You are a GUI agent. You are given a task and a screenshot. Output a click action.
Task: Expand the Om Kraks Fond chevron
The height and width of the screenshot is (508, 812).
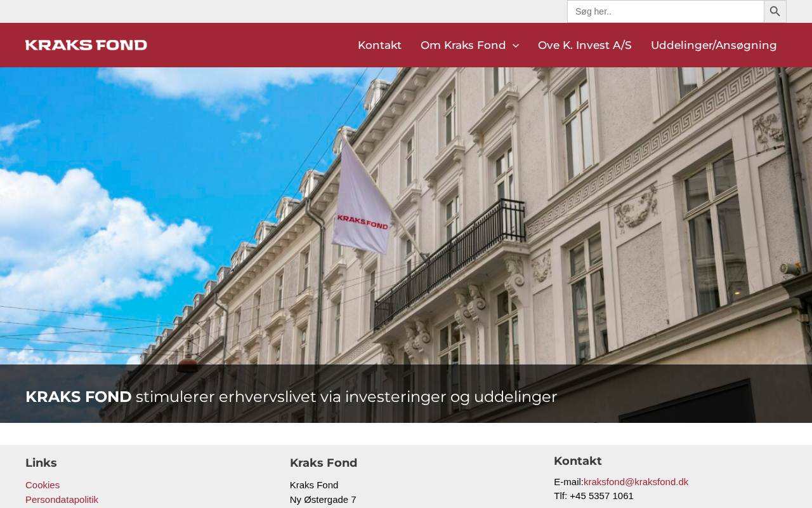pyautogui.click(x=516, y=46)
